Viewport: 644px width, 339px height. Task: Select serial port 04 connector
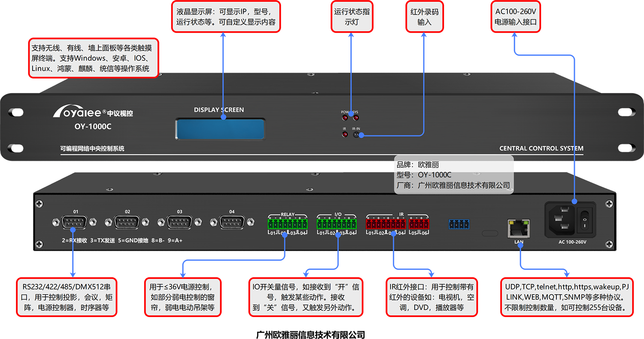point(232,222)
